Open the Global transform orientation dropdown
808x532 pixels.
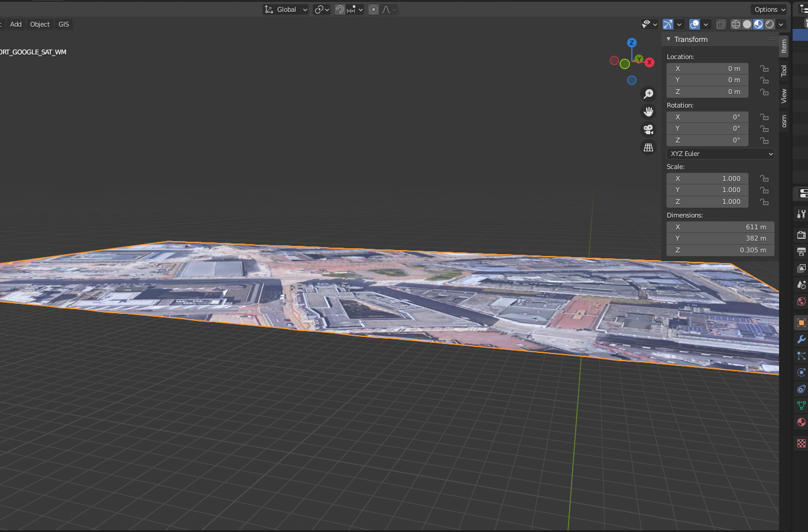coord(285,9)
